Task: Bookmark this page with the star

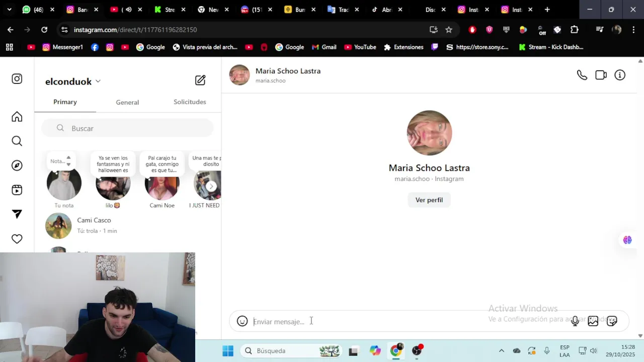Action: tap(449, 30)
